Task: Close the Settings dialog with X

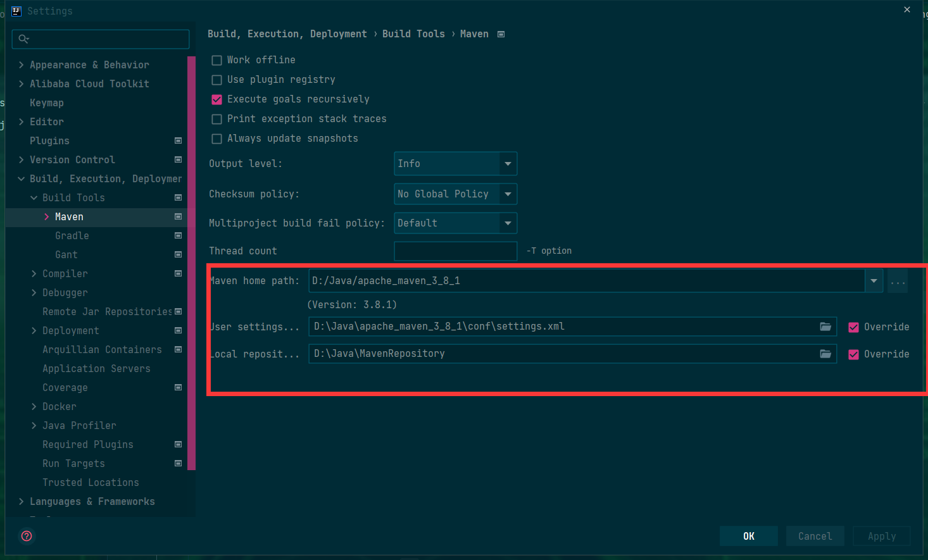Action: 907,9
